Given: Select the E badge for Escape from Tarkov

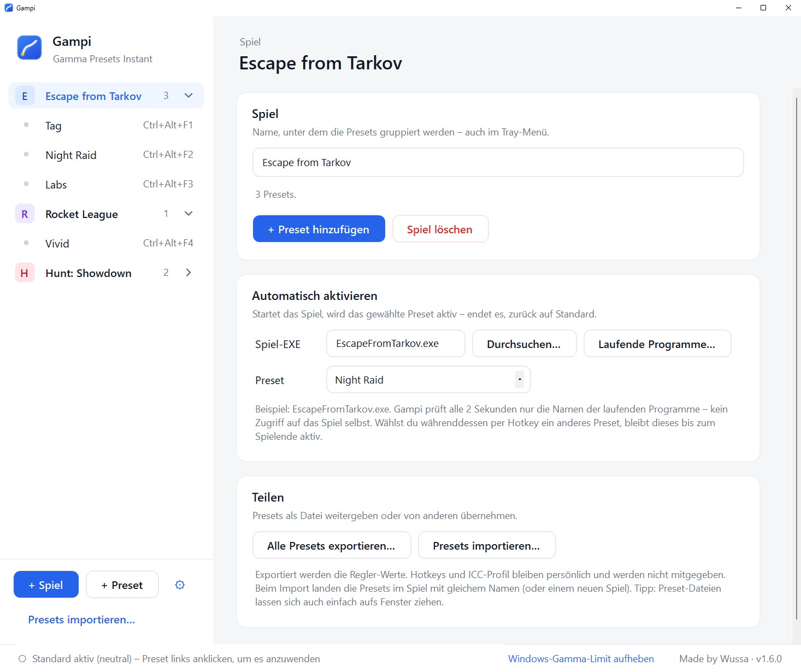Looking at the screenshot, I should coord(25,96).
